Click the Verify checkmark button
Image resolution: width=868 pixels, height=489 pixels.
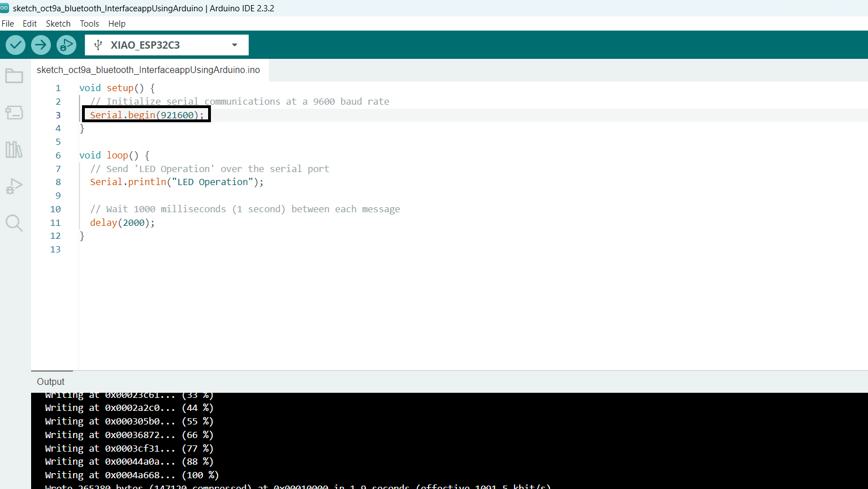(x=15, y=45)
